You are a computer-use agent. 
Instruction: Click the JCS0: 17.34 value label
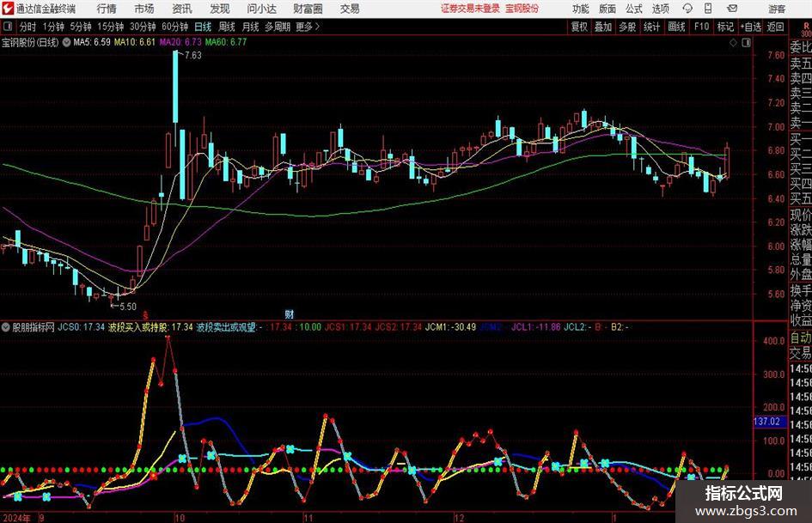[81, 327]
